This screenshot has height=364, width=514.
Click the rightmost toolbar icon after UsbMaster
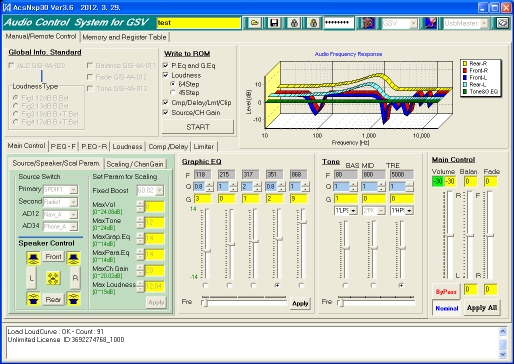click(502, 23)
